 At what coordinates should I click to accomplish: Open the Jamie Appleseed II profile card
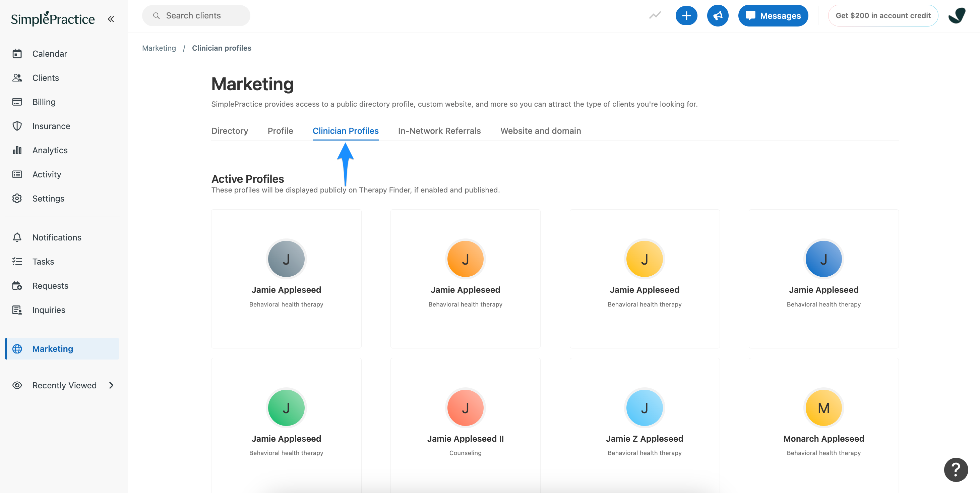coord(465,425)
